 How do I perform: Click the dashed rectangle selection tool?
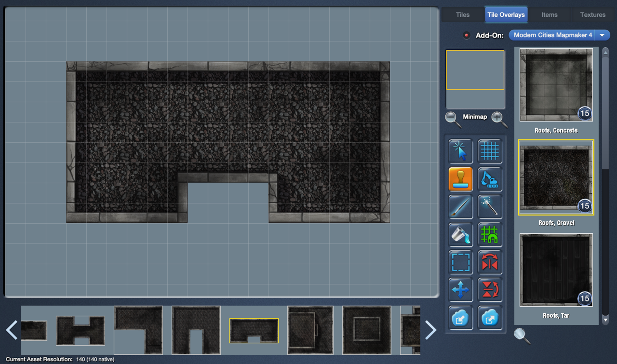tap(460, 262)
